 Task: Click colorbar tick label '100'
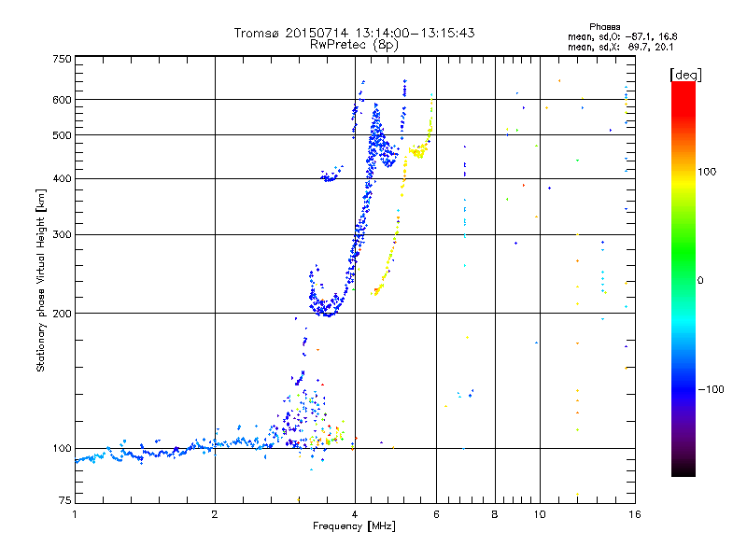point(707,172)
